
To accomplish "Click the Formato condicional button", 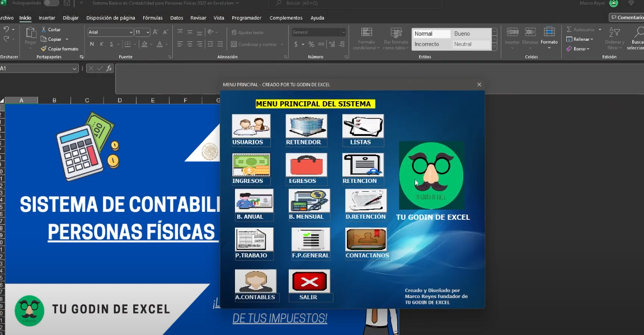I will click(x=366, y=39).
